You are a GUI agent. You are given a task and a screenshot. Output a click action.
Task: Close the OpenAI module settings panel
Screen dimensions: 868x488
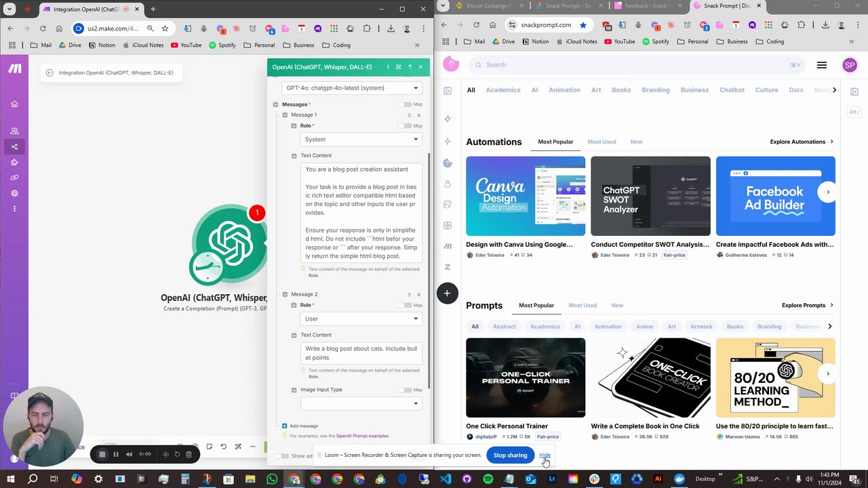tap(420, 67)
